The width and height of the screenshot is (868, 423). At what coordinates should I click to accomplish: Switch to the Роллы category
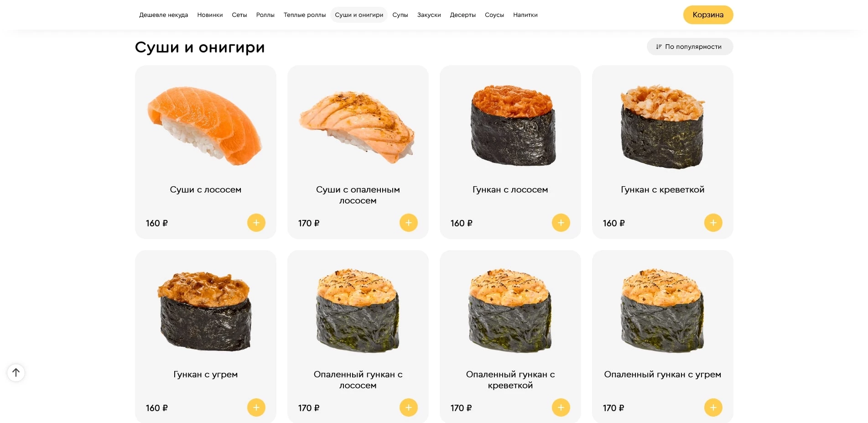265,15
